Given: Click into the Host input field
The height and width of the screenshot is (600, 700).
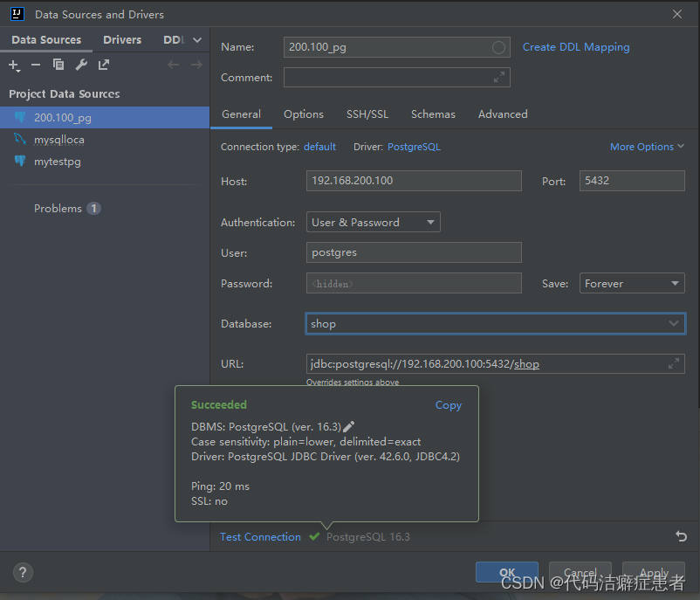Looking at the screenshot, I should click(414, 181).
